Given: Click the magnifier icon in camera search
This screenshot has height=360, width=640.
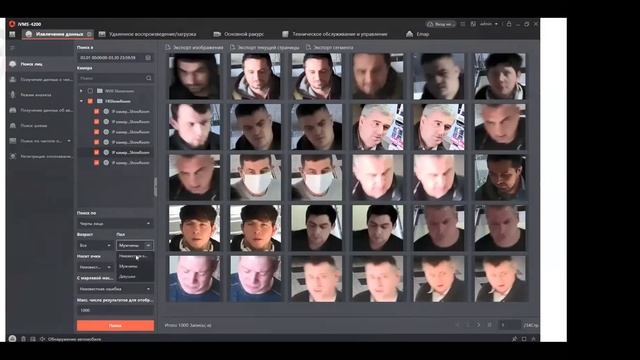Looking at the screenshot, I should 149,78.
